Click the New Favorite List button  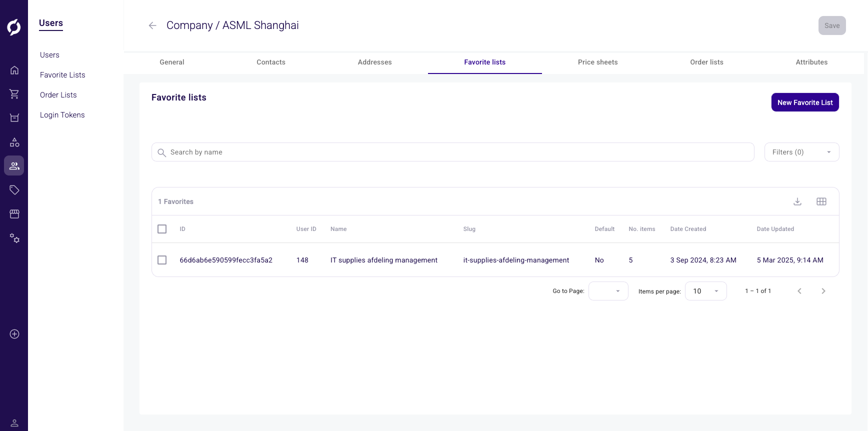pos(804,102)
